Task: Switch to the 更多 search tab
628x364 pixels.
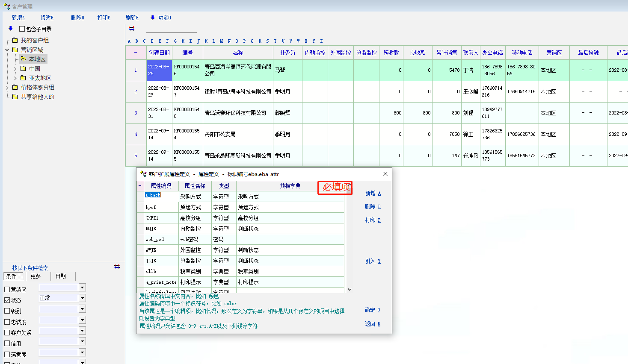Action: (36, 276)
